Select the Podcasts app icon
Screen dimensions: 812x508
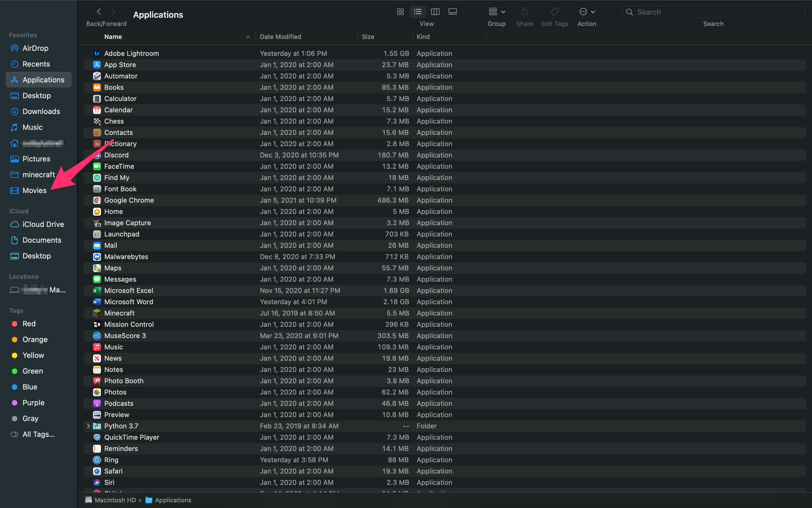pos(97,403)
